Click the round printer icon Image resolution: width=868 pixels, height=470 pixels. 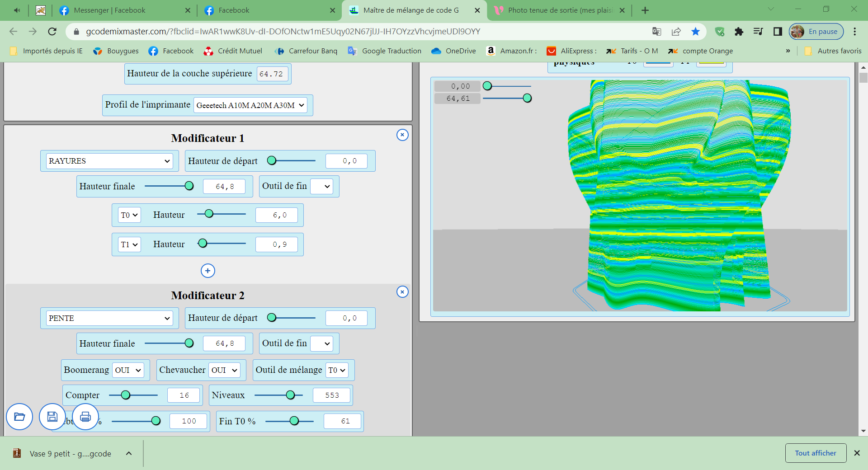85,416
